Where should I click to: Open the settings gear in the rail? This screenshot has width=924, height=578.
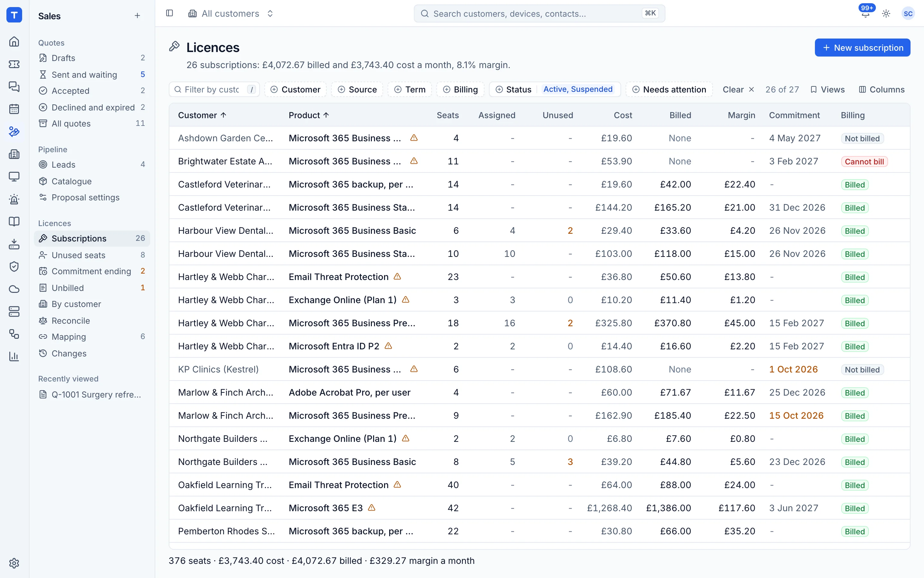coord(14,563)
